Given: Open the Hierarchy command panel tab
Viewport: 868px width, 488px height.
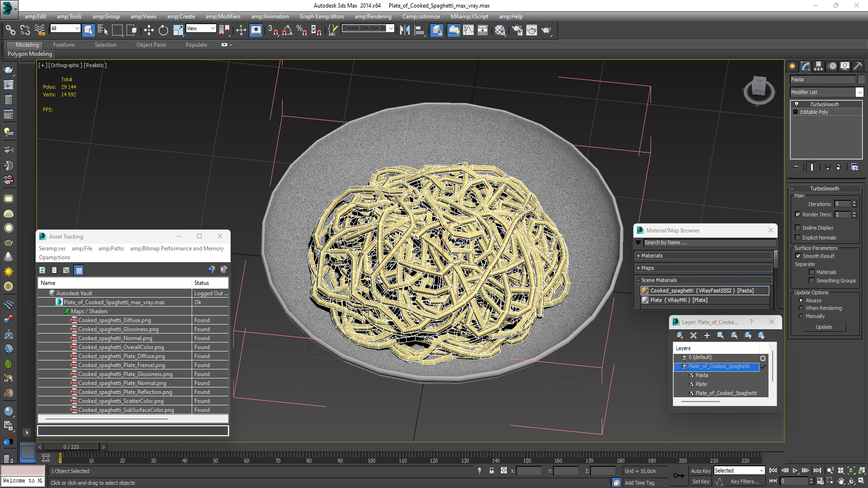Looking at the screenshot, I should click(818, 66).
